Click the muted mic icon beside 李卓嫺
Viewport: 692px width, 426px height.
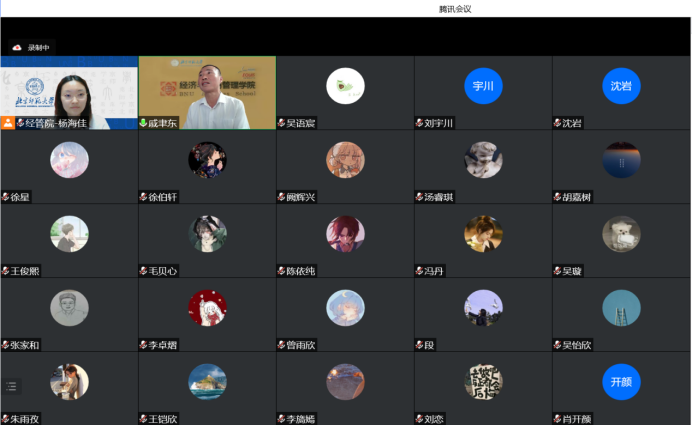pos(143,345)
